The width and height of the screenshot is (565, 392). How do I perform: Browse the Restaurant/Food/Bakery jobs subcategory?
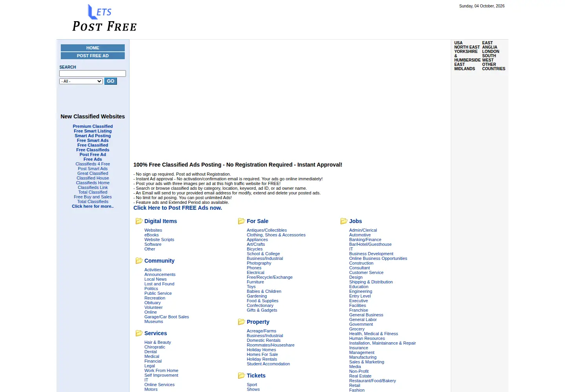coord(372,381)
